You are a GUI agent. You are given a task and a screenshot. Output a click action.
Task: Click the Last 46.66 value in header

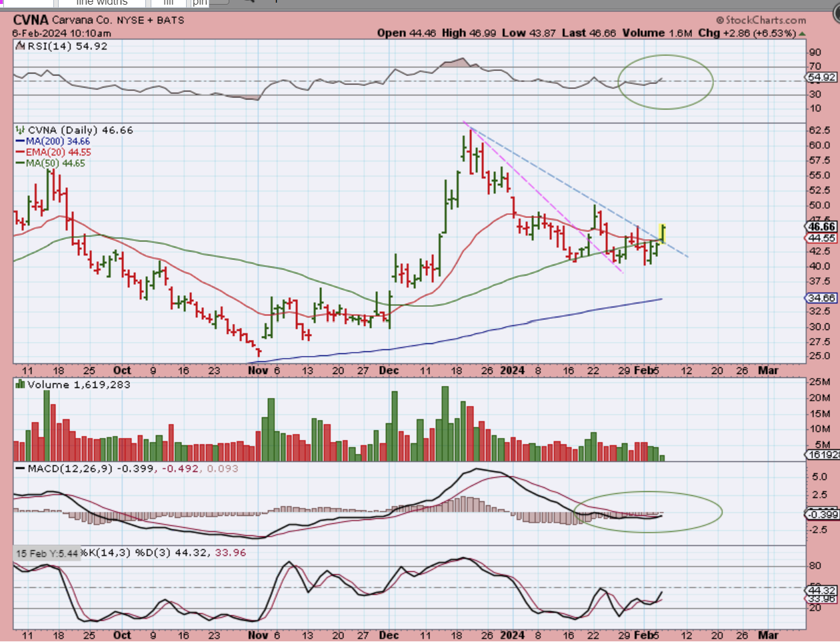(x=589, y=33)
